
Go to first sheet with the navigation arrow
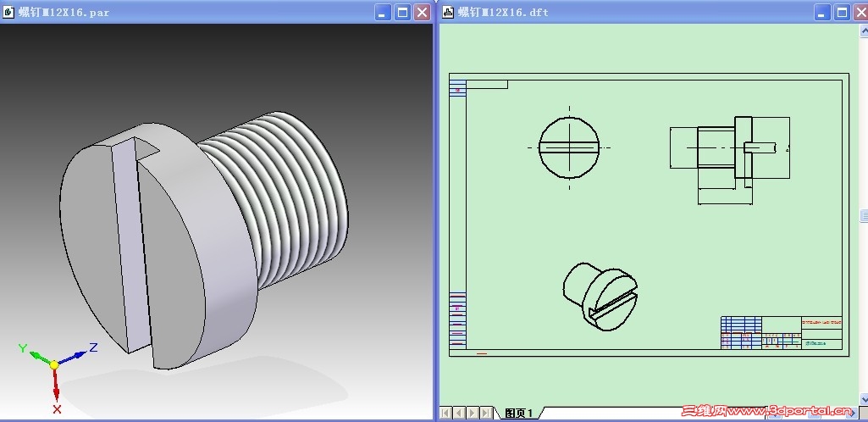pyautogui.click(x=445, y=413)
